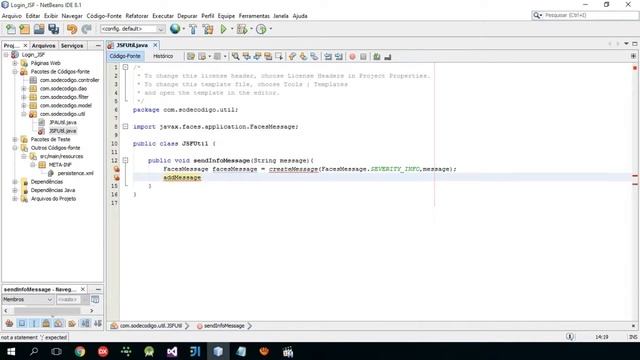This screenshot has width=640, height=360.
Task: Toggle Show Inner Classes in Navigator
Action: point(58,324)
